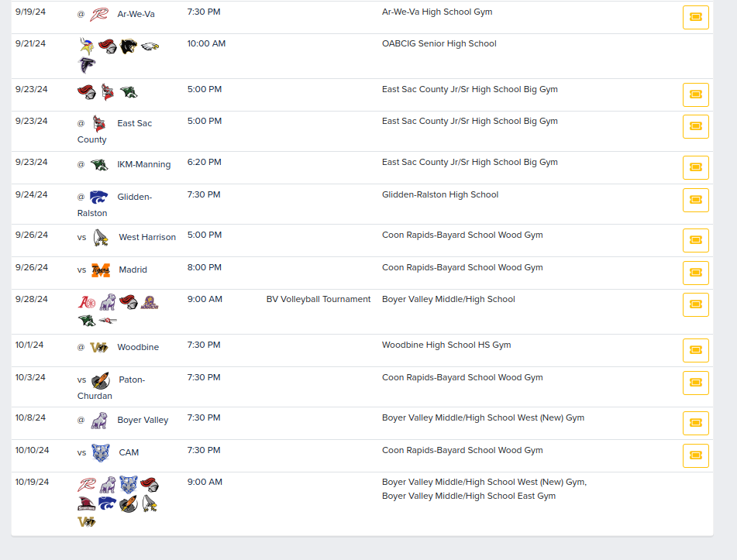Click the ticket icon for the 9/19 Ar-We-Va game
737x560 pixels.
[695, 16]
